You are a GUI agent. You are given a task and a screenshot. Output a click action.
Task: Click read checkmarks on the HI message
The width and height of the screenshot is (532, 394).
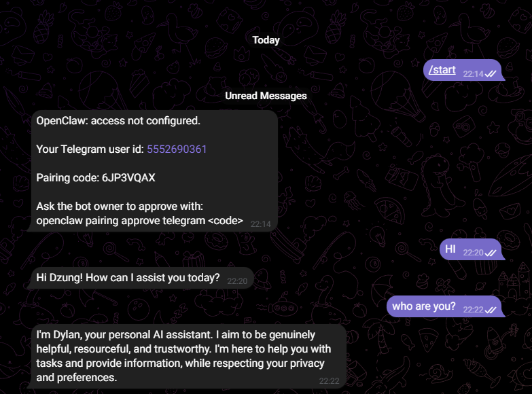coord(491,253)
